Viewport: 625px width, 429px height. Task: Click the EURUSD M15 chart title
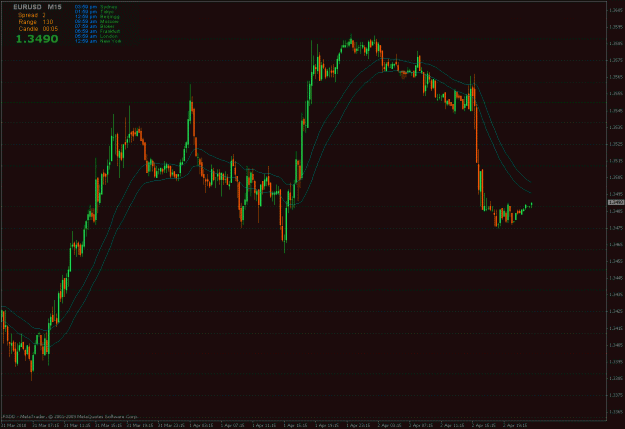tap(37, 7)
